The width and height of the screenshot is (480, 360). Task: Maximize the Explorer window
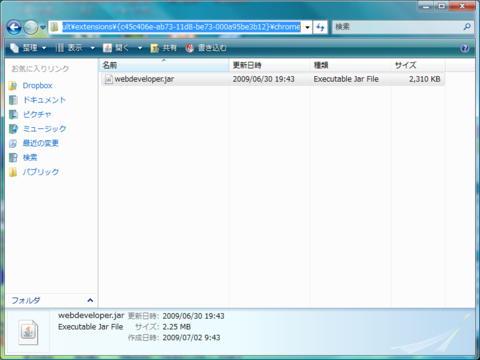(441, 6)
